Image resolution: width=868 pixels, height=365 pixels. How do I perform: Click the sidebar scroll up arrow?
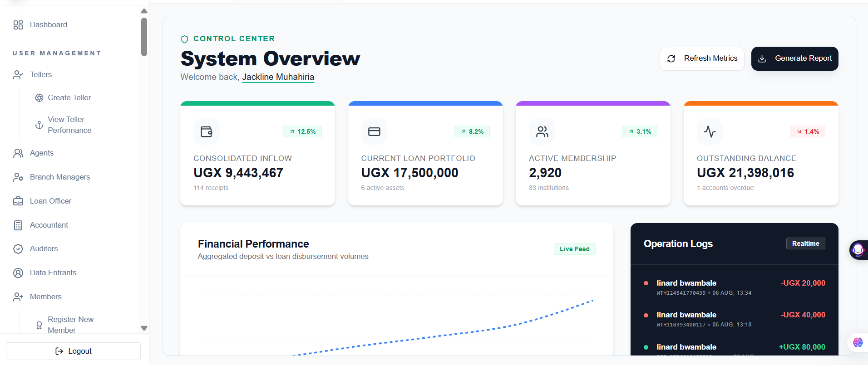(144, 11)
